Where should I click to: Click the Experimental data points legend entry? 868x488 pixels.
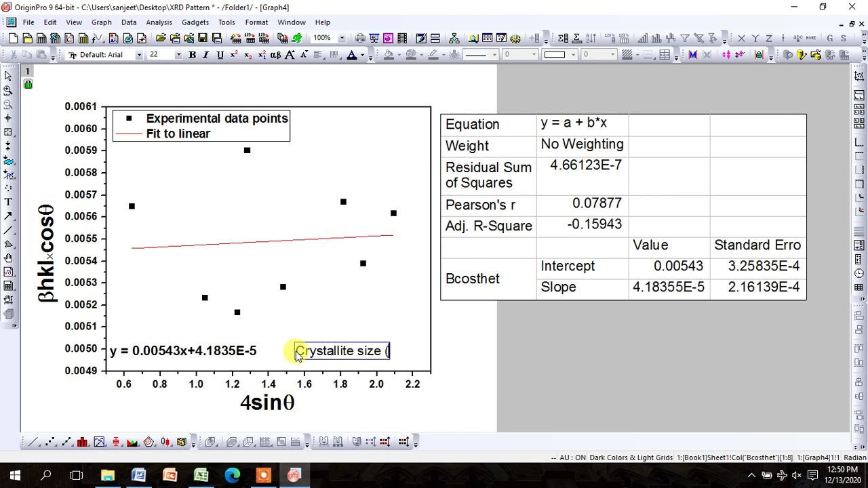pyautogui.click(x=217, y=118)
